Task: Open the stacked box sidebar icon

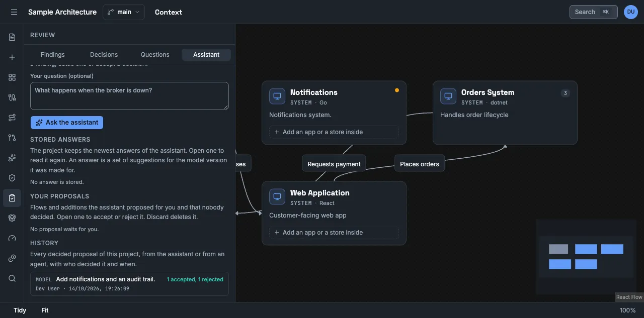Action: coord(12,218)
